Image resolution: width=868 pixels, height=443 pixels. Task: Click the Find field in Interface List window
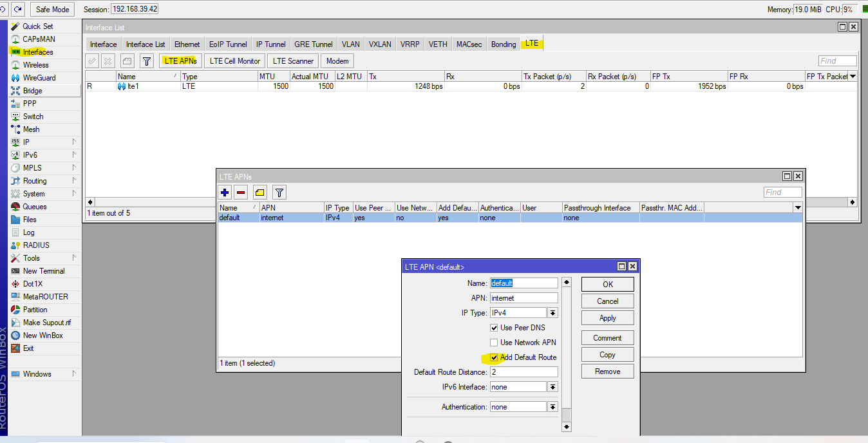838,61
